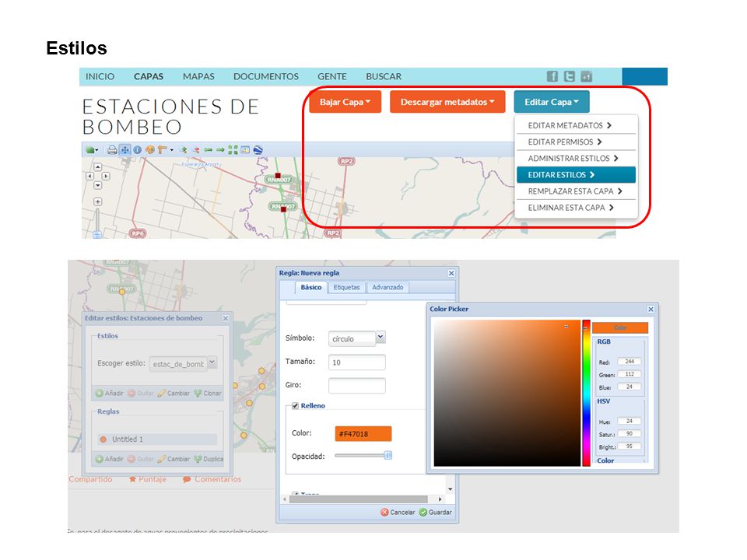Click the empty Giro input field
The width and height of the screenshot is (747, 560).
pos(357,385)
